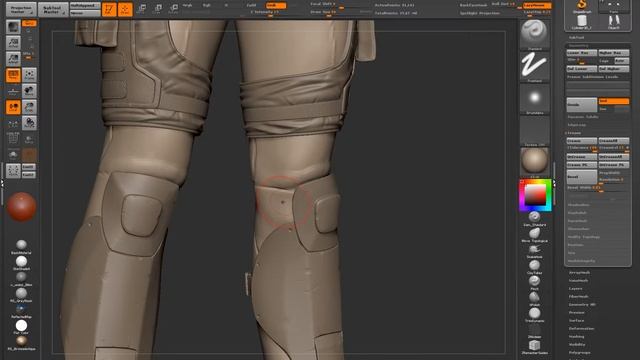Viewport: 640px width, 360px height.
Task: Open the Masking sub-palette
Action: 577,336
